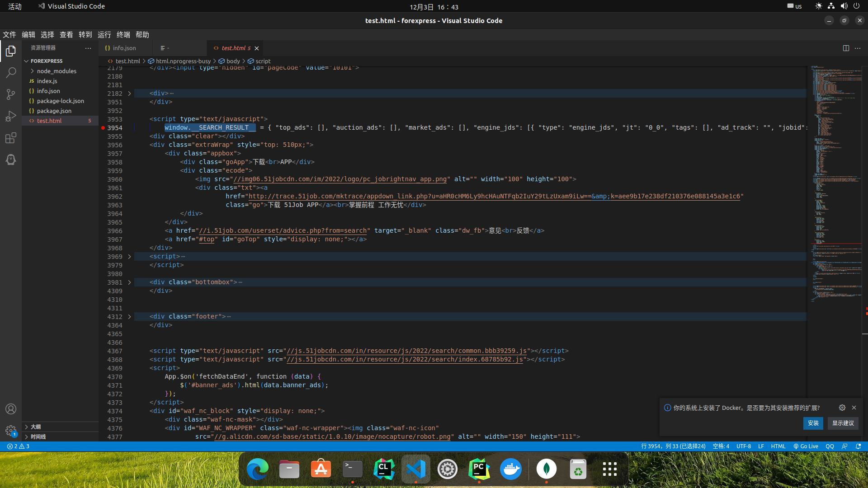Open the Explorer panel actions ellipsis
The height and width of the screenshot is (488, 868).
click(x=88, y=48)
